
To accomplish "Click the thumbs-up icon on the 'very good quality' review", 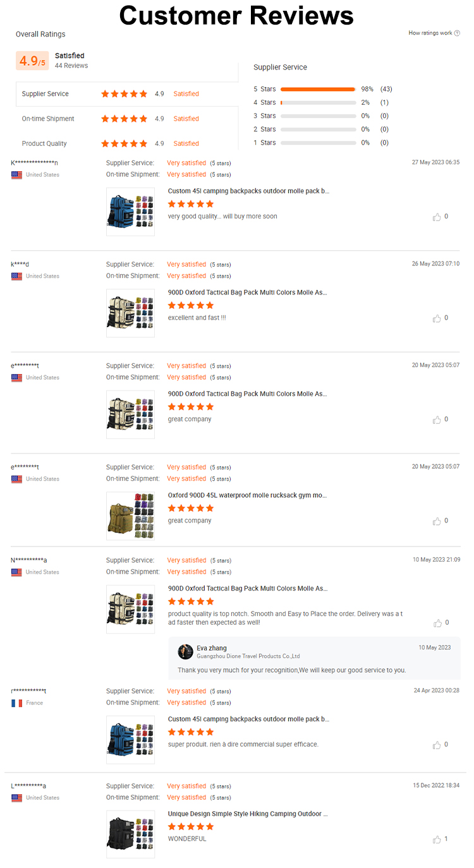I will tap(437, 217).
